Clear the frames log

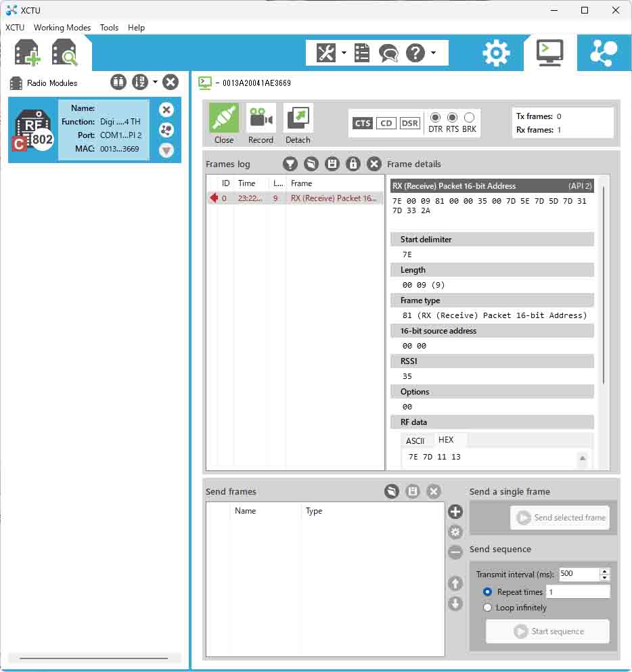pyautogui.click(x=374, y=164)
